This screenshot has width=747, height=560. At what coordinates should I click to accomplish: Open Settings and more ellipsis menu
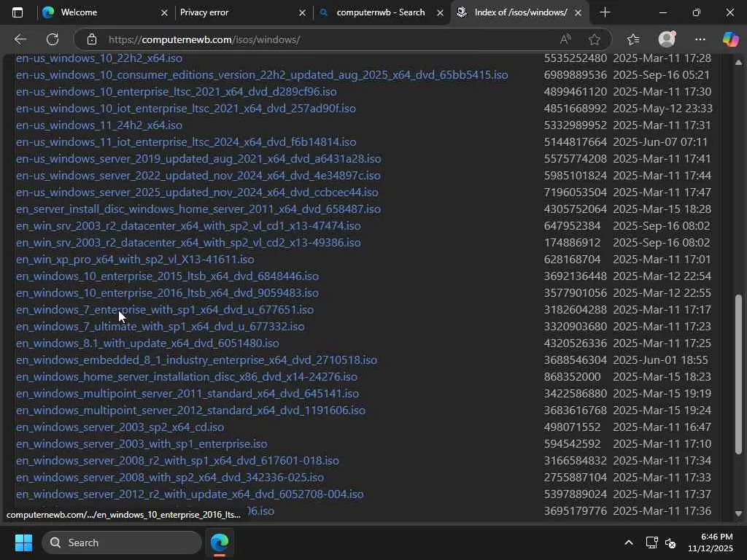pyautogui.click(x=700, y=39)
